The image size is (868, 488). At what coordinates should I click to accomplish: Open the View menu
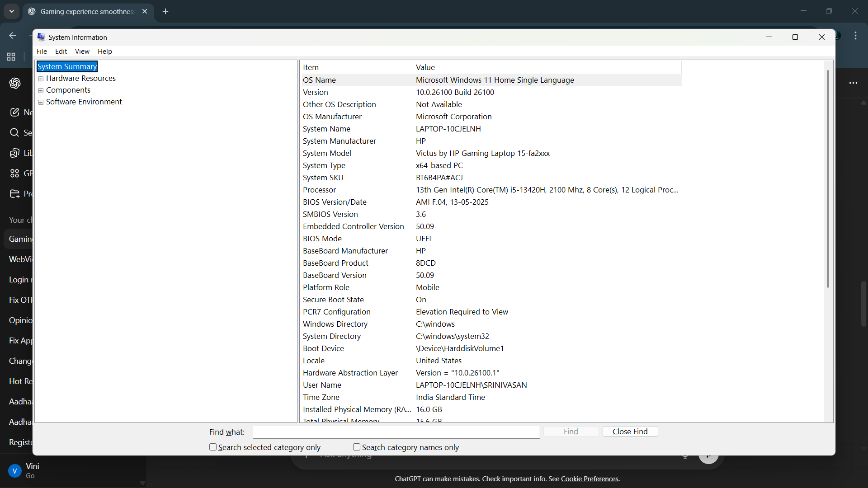coord(82,52)
